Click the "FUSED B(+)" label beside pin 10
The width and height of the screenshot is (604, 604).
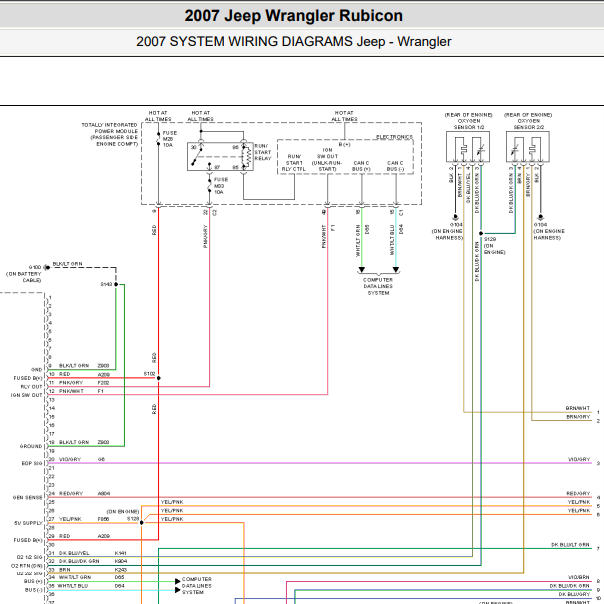pos(28,378)
